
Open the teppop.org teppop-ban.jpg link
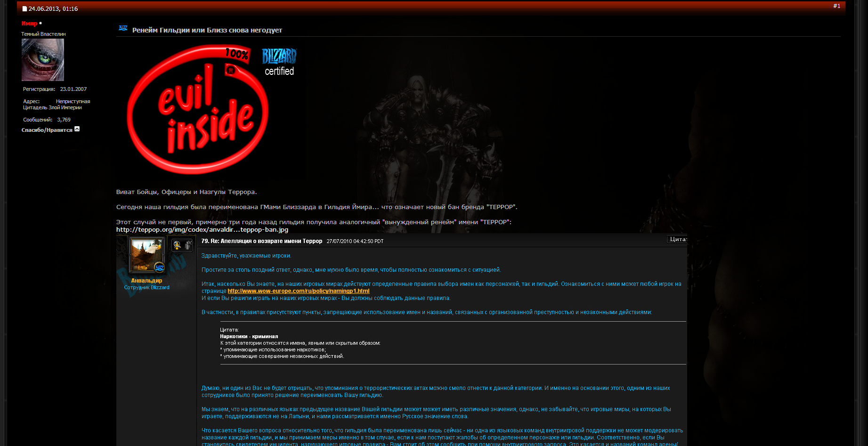pyautogui.click(x=202, y=230)
